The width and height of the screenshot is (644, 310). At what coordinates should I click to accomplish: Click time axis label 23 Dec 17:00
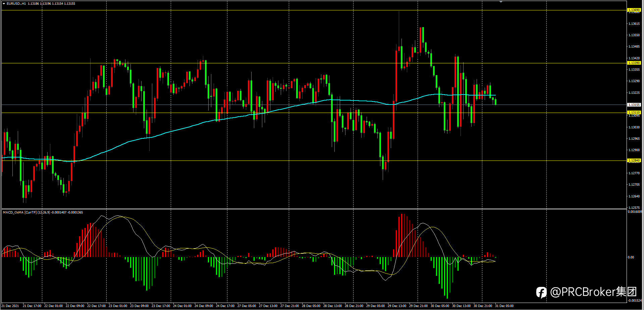point(161,306)
